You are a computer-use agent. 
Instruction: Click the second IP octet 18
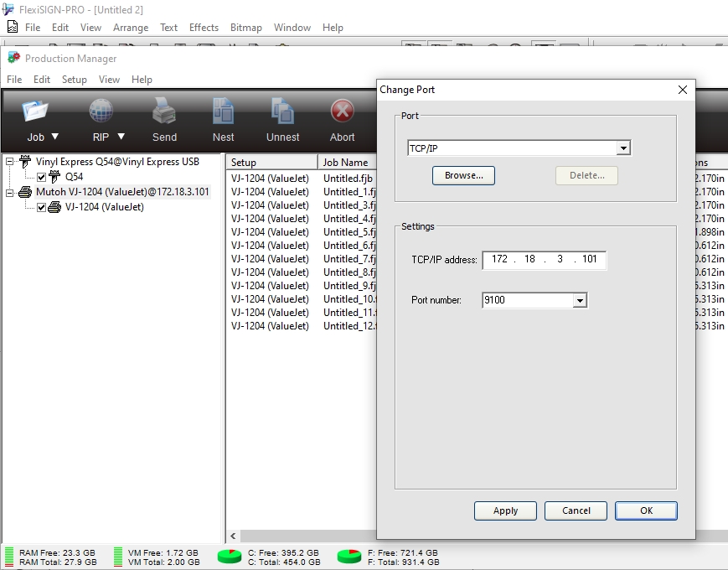[x=529, y=259]
